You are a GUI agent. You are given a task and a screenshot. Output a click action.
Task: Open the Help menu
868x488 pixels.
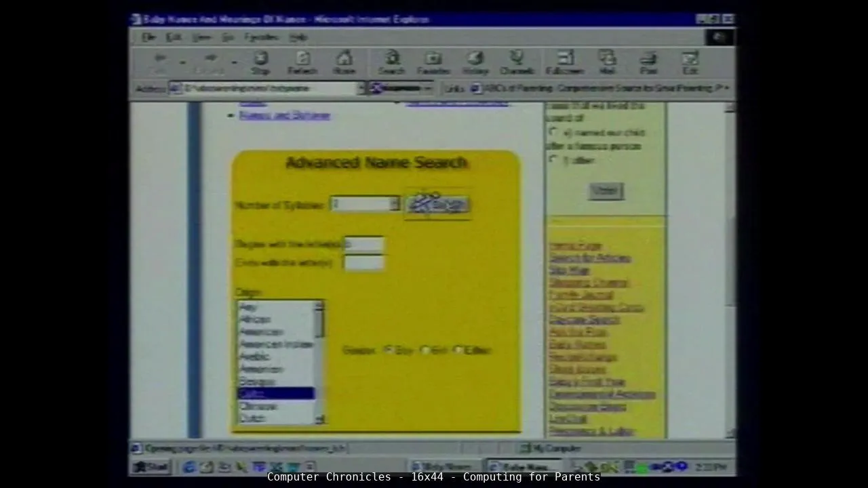point(298,37)
